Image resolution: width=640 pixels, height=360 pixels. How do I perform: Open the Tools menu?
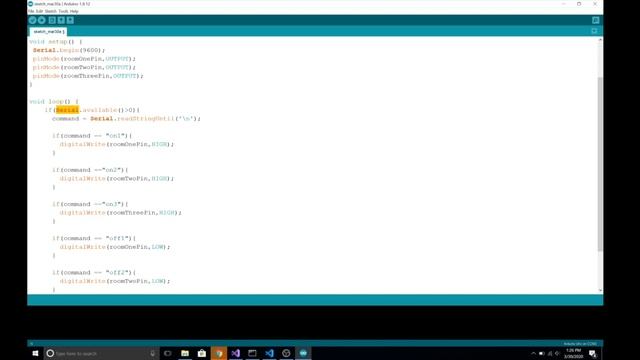click(63, 11)
